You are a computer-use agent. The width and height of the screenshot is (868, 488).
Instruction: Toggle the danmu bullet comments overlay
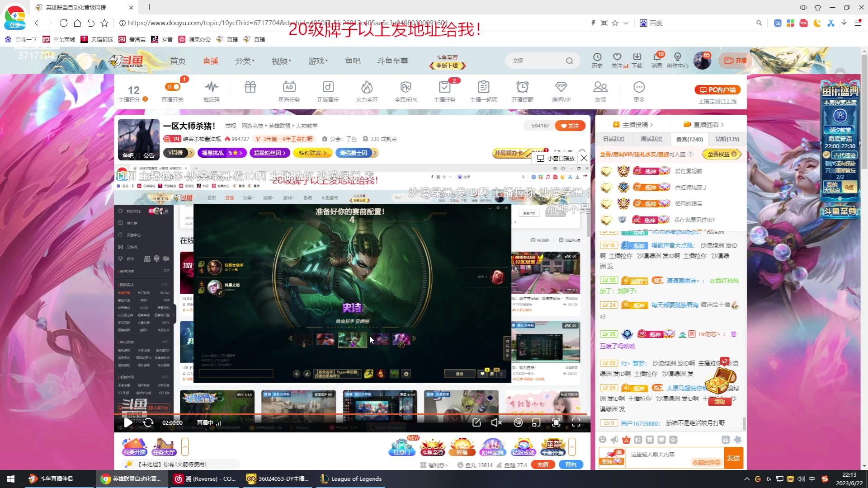(x=519, y=422)
